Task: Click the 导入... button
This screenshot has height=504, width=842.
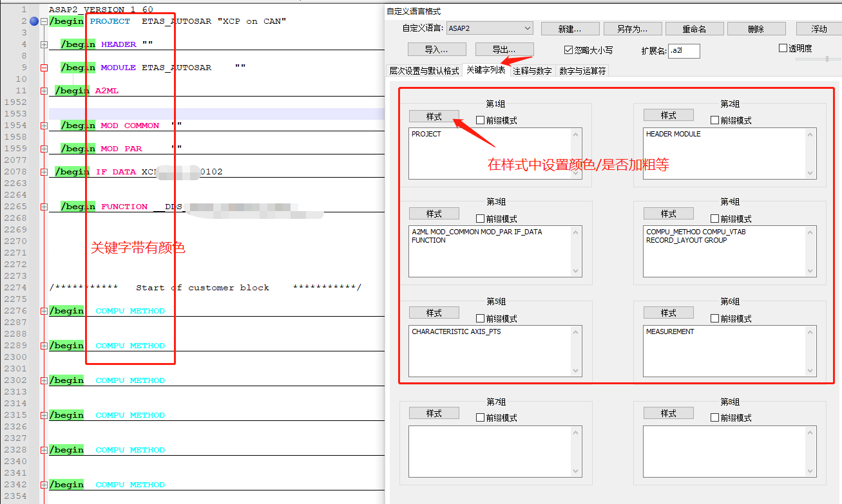Action: [437, 49]
